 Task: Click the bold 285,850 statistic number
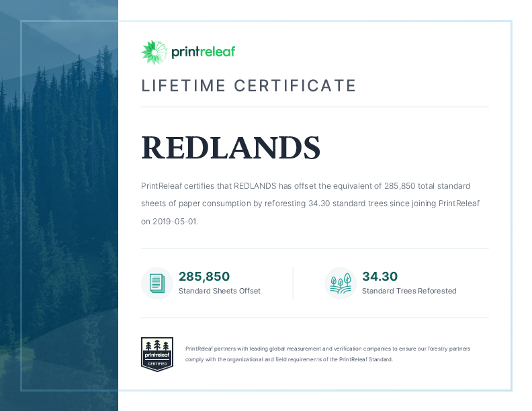pyautogui.click(x=204, y=276)
